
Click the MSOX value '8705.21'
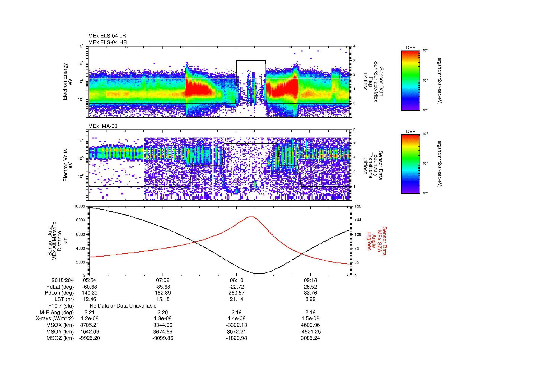tap(90, 325)
